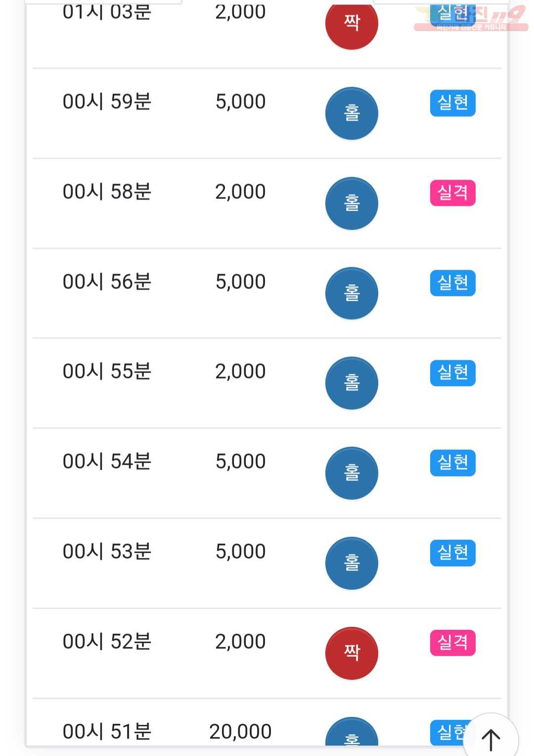Click the 20,000 amount at 00시 51분
Image resolution: width=534 pixels, height=756 pixels.
pos(240,731)
